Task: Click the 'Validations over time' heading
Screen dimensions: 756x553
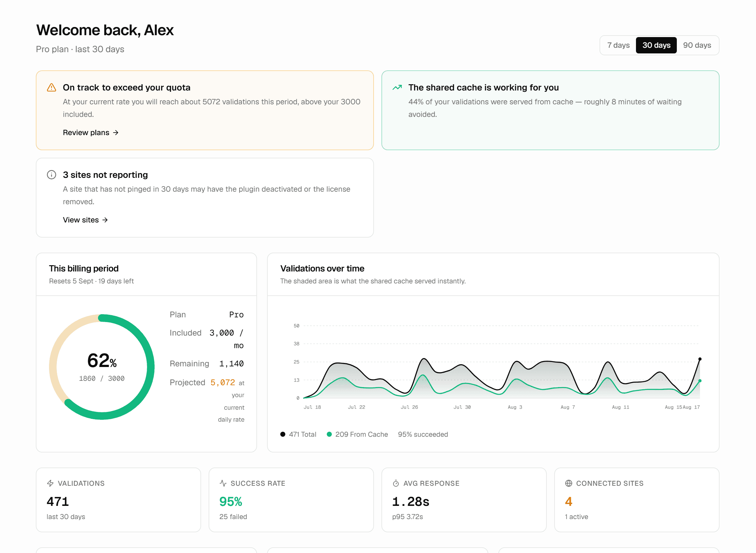Action: [x=322, y=268]
